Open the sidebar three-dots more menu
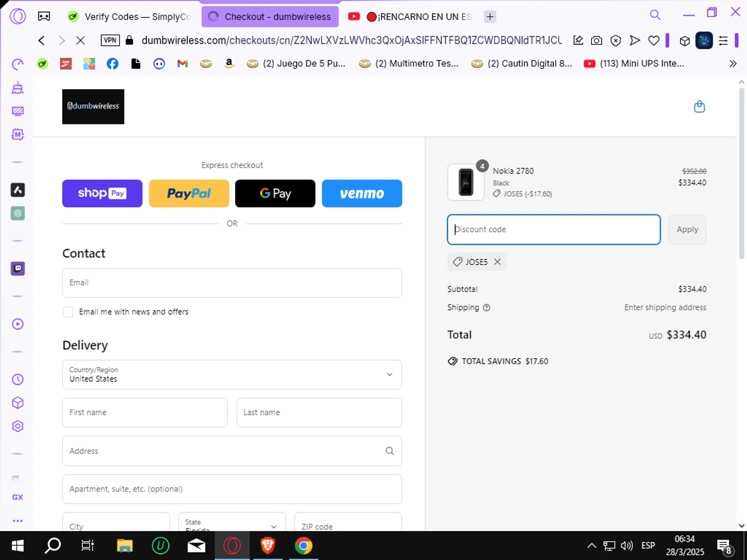 17,521
